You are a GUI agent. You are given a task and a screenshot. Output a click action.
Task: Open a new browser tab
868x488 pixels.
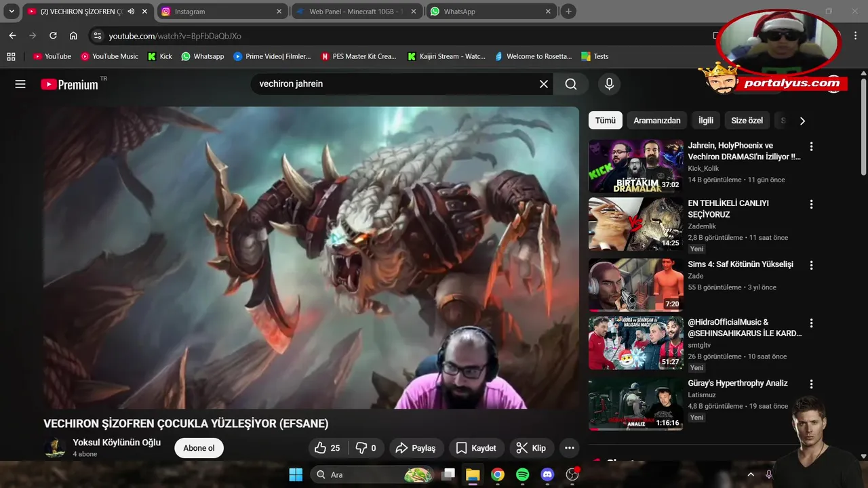coord(569,12)
